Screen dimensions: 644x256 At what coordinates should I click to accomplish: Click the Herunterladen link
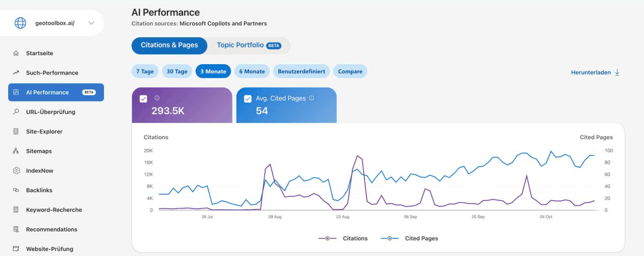[591, 73]
